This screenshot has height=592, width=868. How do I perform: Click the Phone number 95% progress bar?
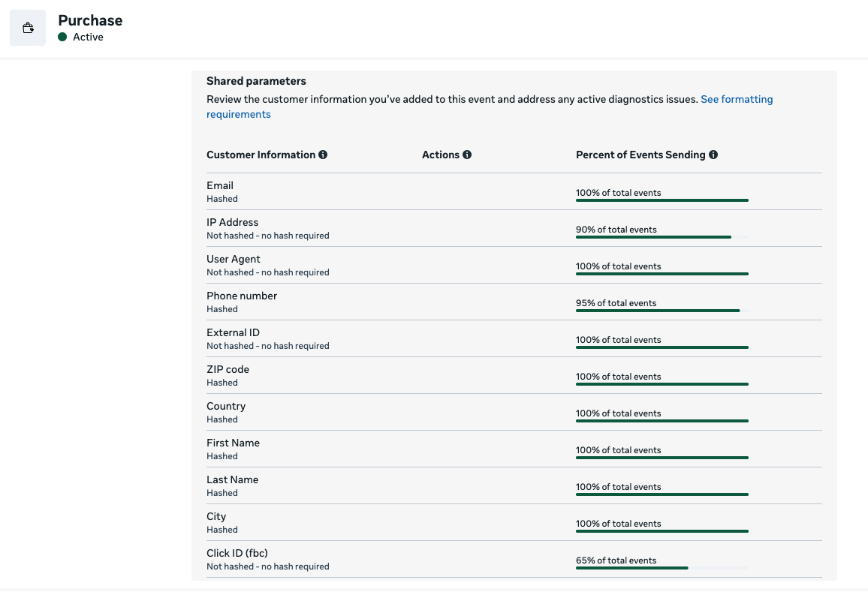point(657,311)
